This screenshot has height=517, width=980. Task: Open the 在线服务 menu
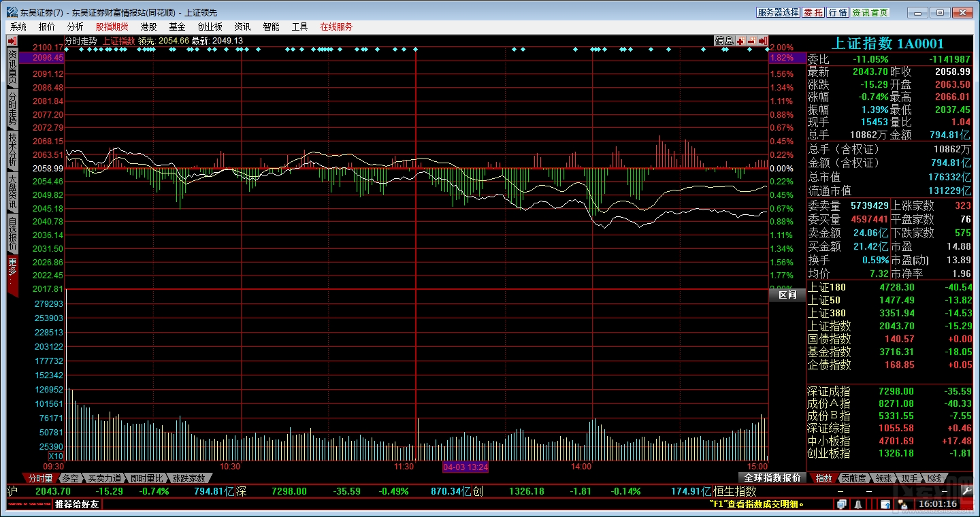[x=336, y=27]
